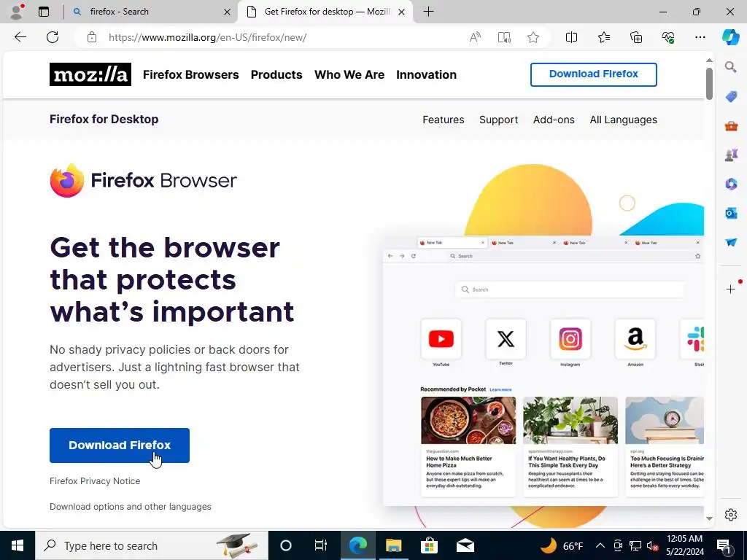Open Immersive Reader icon in address bar

[504, 37]
